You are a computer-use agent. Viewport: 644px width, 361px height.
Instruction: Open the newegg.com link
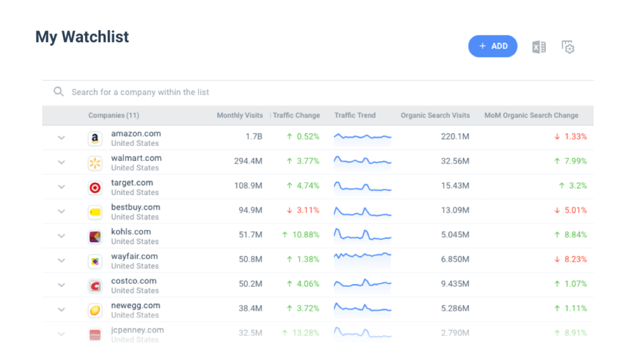pyautogui.click(x=136, y=306)
